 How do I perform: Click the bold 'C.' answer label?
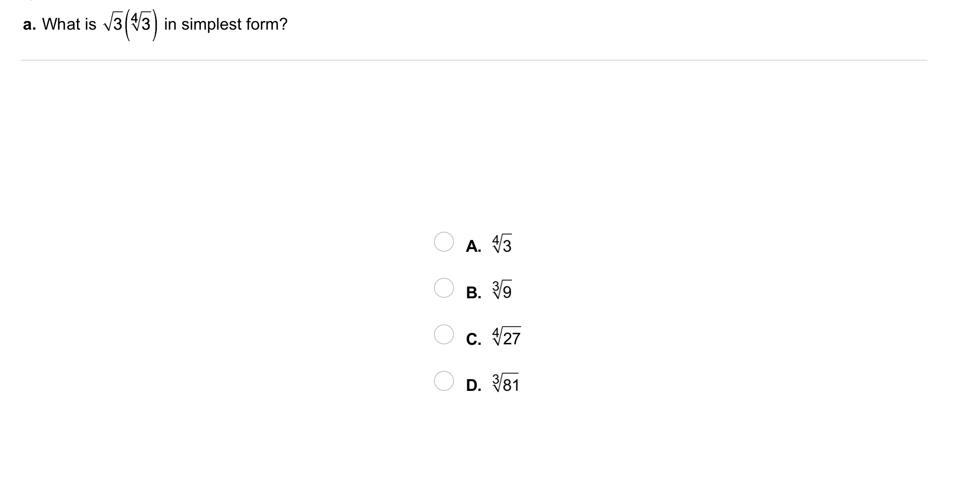click(474, 339)
